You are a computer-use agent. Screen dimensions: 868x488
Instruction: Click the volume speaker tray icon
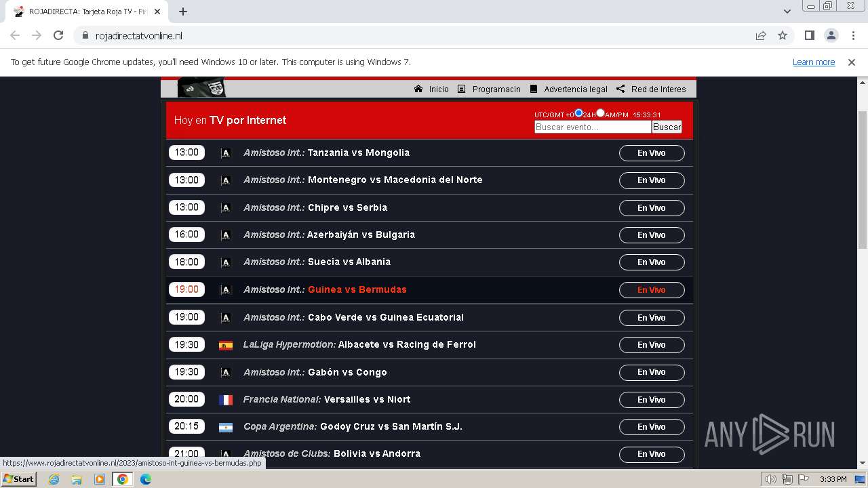pos(771,479)
